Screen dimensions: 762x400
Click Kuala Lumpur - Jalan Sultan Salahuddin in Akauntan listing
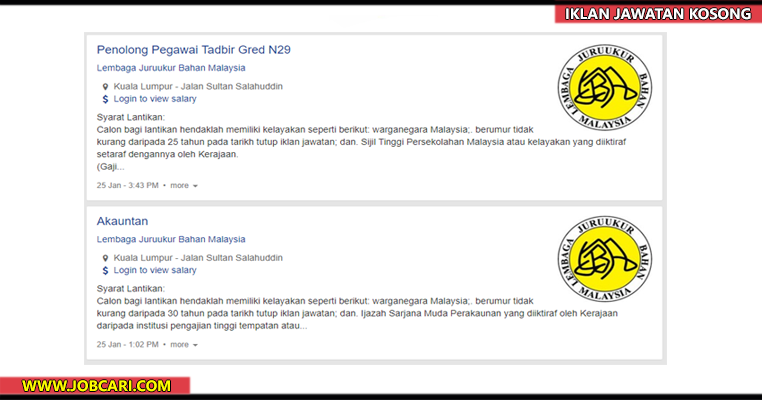(198, 258)
